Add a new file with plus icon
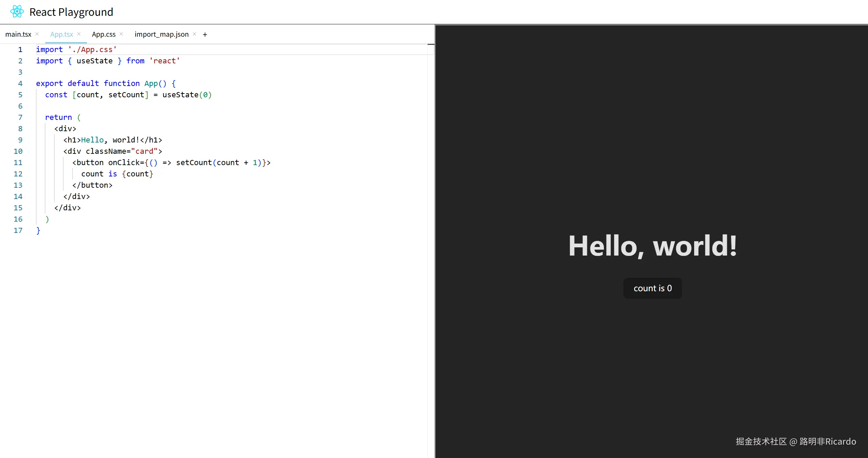The height and width of the screenshot is (458, 868). point(205,35)
